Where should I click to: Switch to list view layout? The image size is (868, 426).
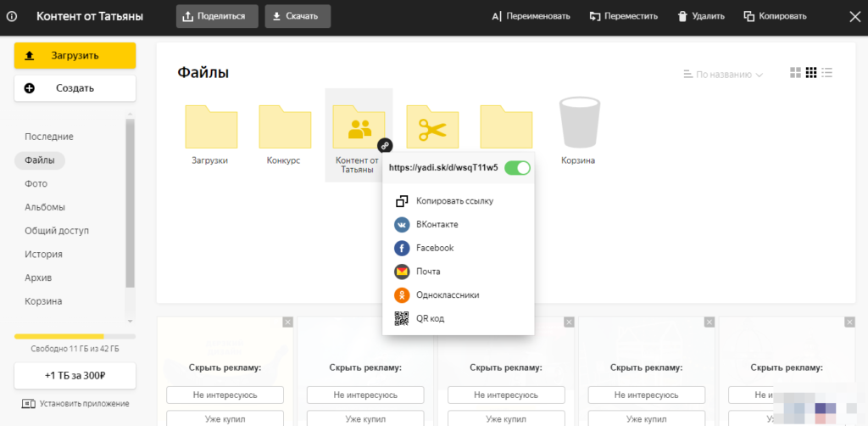826,73
